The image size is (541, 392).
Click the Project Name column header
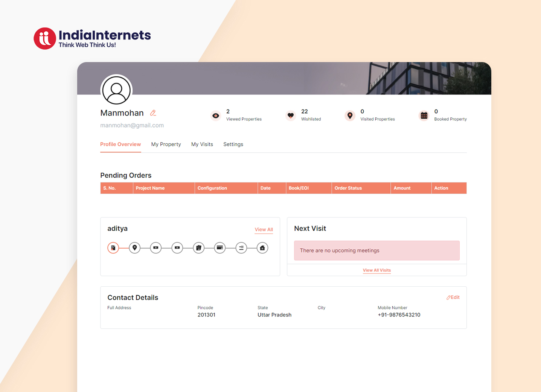coord(164,188)
